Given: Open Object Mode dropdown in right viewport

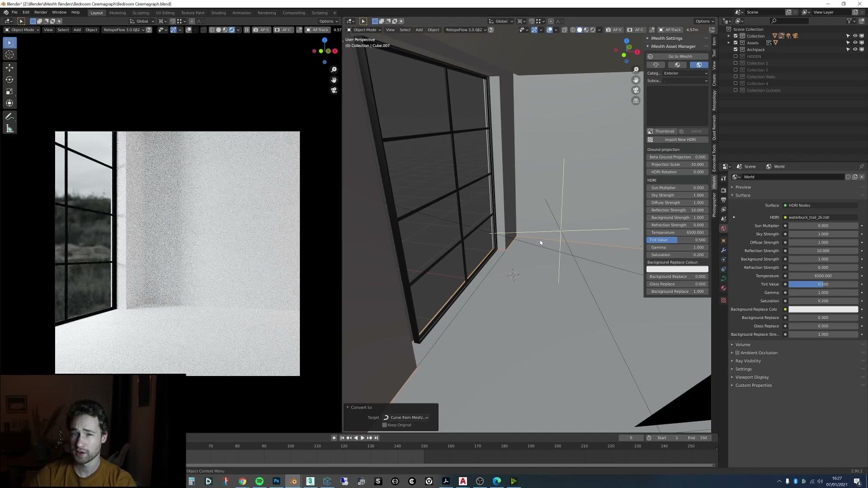Looking at the screenshot, I should point(364,30).
